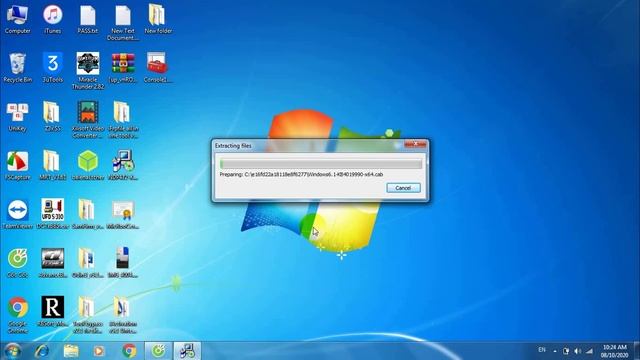640x360 pixels.
Task: Open Google Chrome desktop shortcut
Action: [17, 315]
